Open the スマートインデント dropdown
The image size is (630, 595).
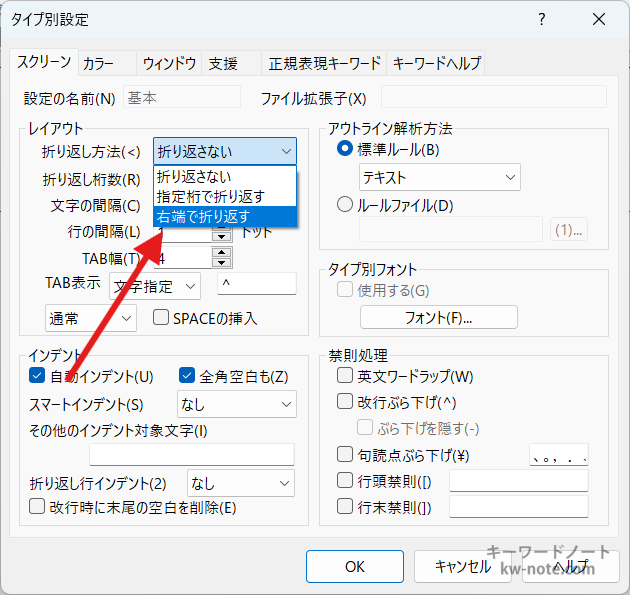[236, 404]
